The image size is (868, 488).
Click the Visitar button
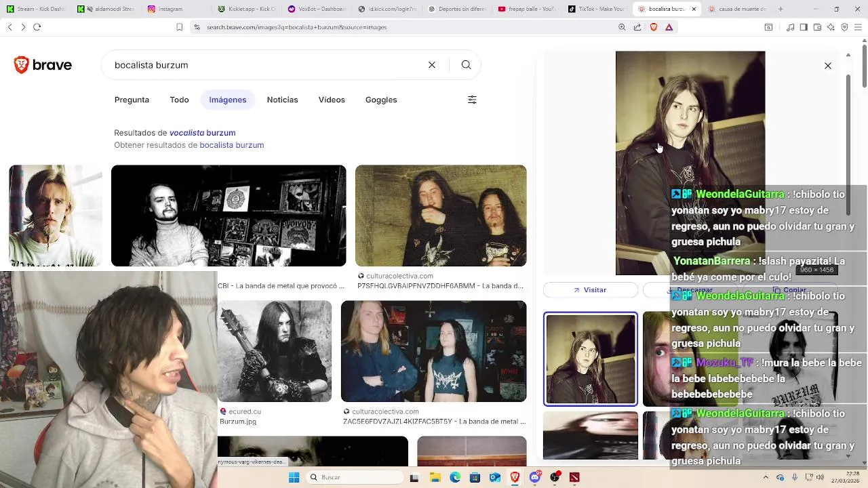coord(591,290)
